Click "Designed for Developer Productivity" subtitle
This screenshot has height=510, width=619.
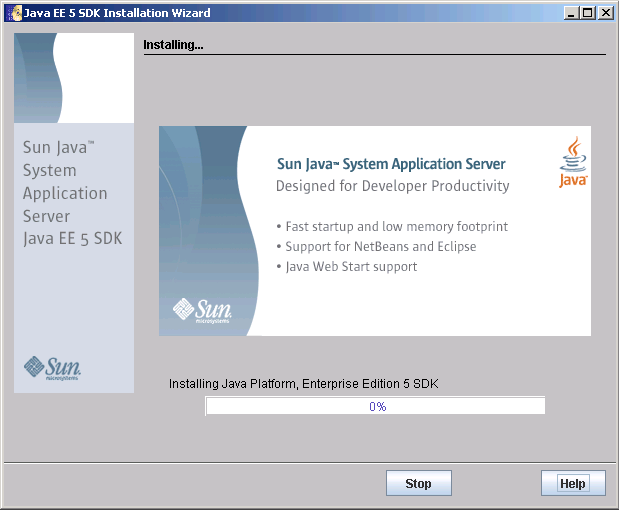(x=392, y=186)
